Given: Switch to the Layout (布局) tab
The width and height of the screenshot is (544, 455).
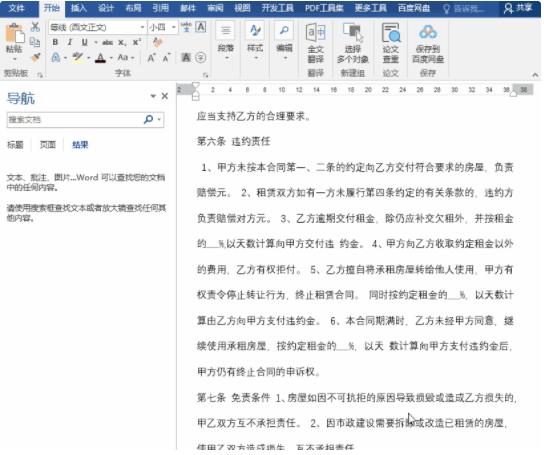Looking at the screenshot, I should (x=134, y=8).
